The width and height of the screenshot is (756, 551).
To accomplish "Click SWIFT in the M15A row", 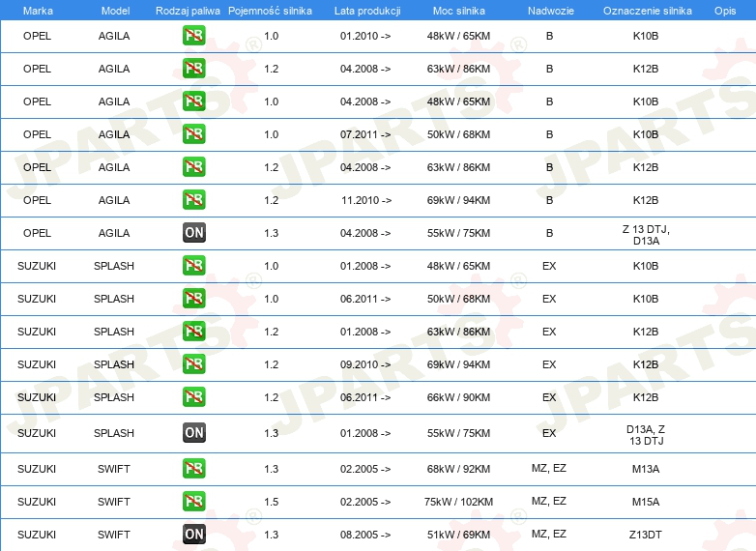I will pyautogui.click(x=114, y=502).
